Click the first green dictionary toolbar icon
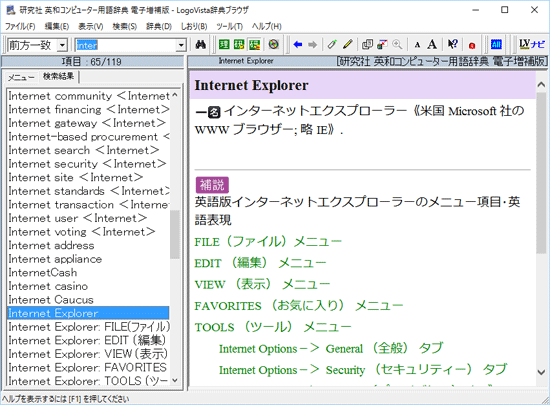Screen dimensions: 550x405 tap(224, 45)
